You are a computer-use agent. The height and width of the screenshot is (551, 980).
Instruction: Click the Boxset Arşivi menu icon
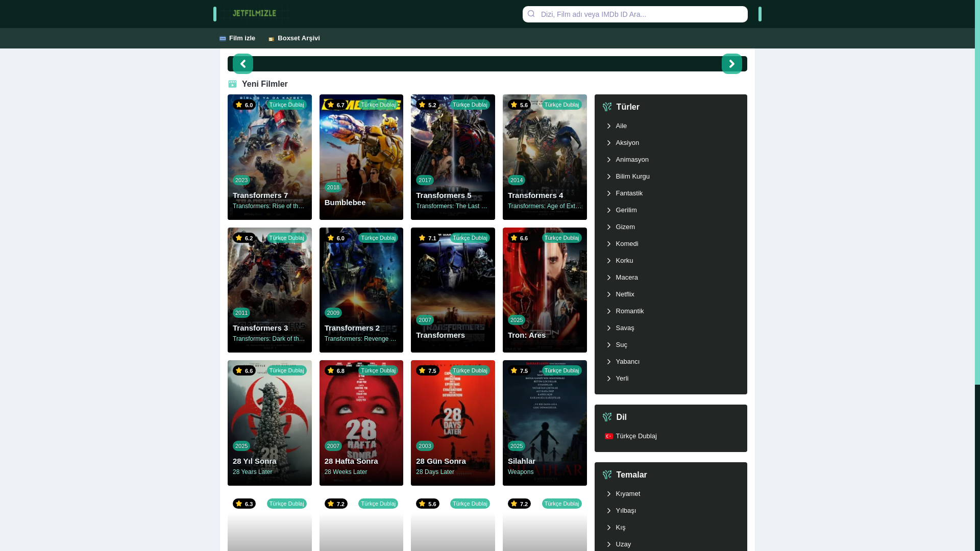[x=272, y=39]
